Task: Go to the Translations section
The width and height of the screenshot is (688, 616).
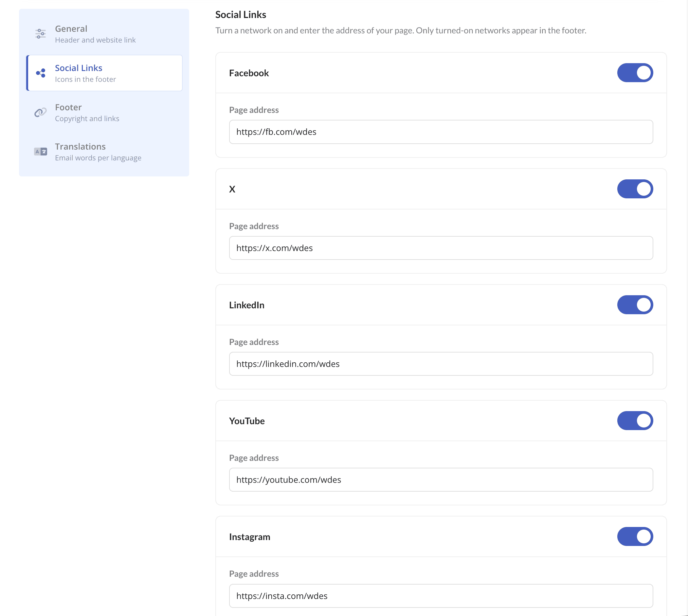Action: coord(104,152)
